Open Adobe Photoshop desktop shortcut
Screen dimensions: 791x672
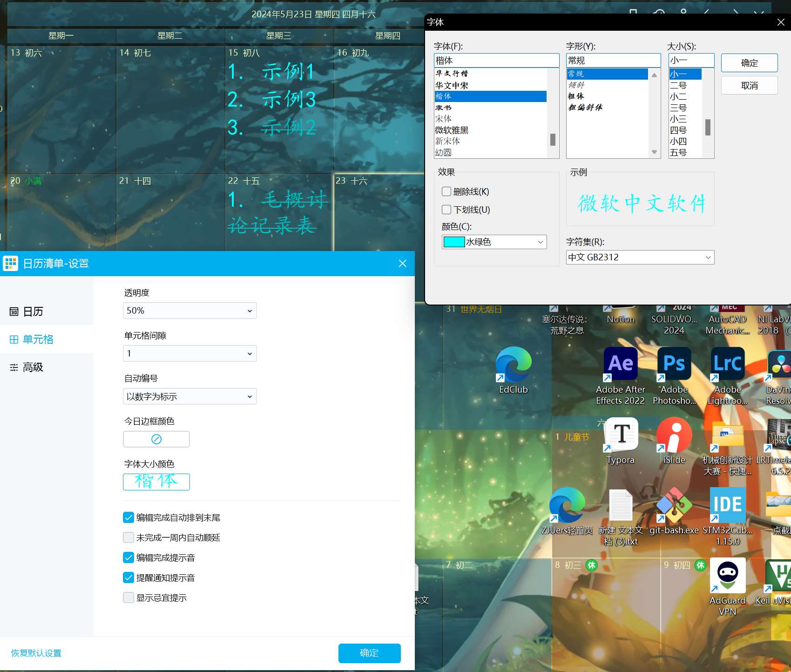(674, 365)
